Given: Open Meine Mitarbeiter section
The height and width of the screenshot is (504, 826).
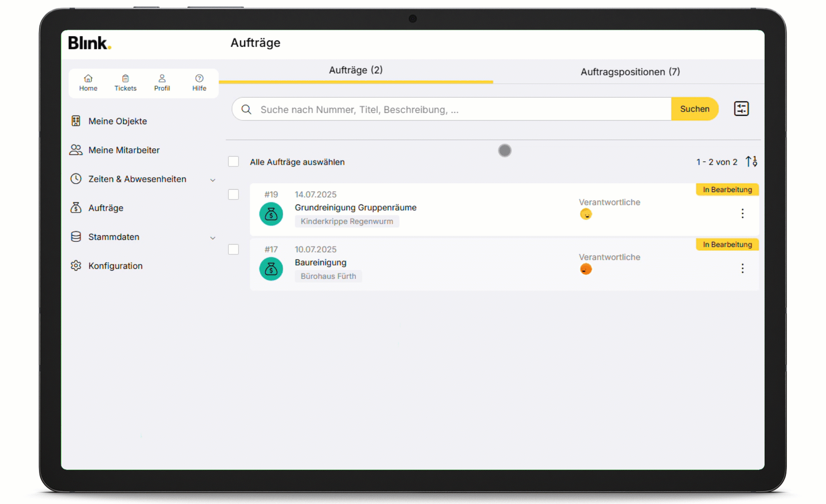Looking at the screenshot, I should [124, 150].
